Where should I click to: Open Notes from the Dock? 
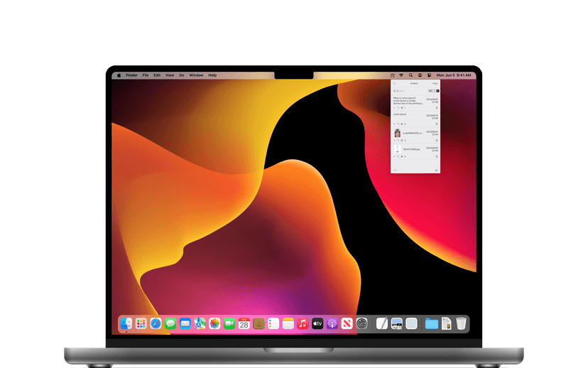(288, 323)
